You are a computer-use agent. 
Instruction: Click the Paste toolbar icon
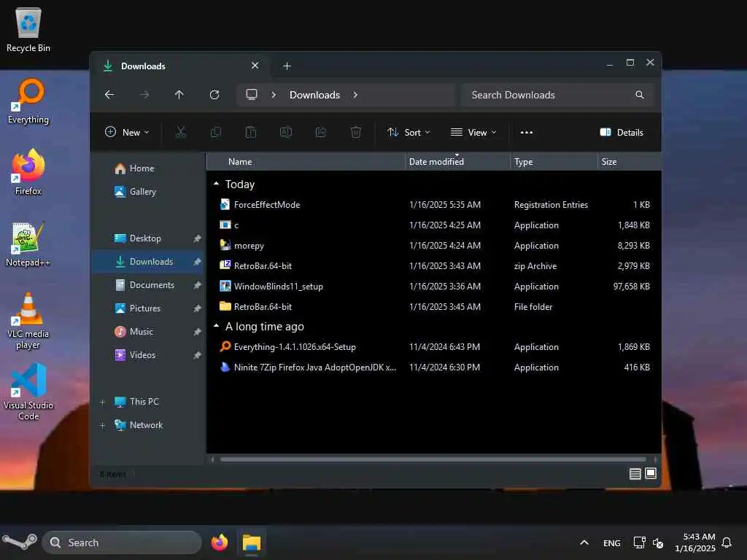pyautogui.click(x=251, y=133)
